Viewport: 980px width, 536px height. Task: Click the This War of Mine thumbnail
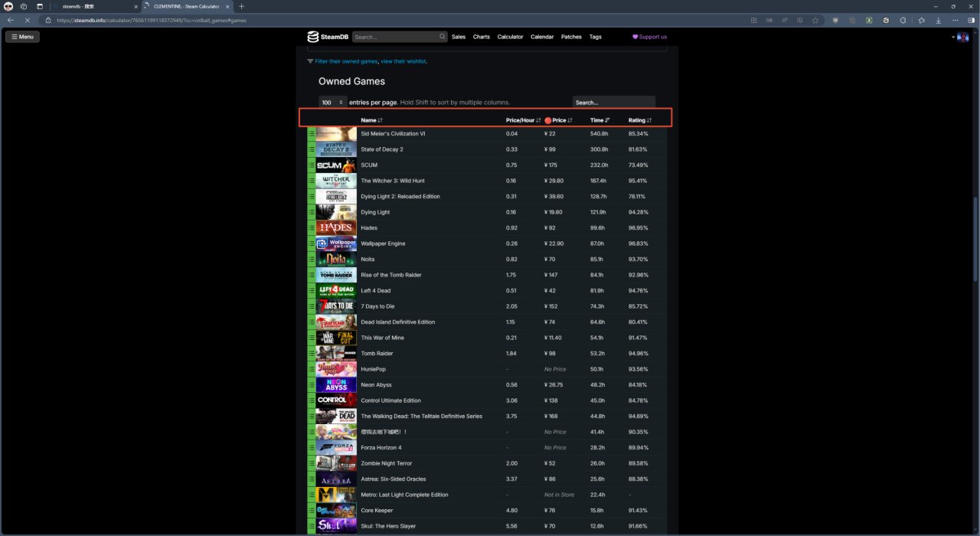click(336, 338)
